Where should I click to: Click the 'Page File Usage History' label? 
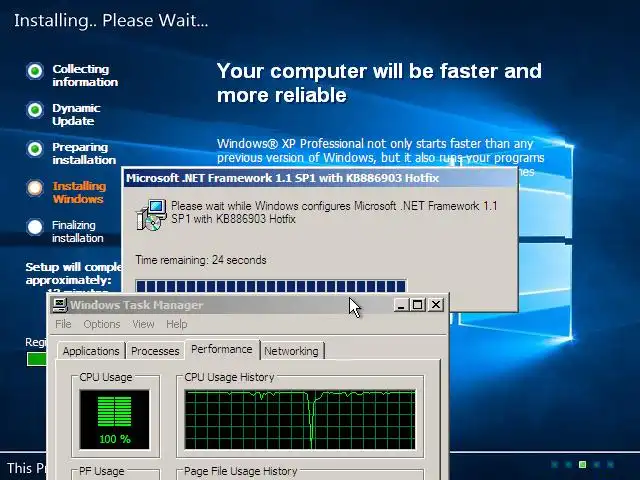(240, 471)
